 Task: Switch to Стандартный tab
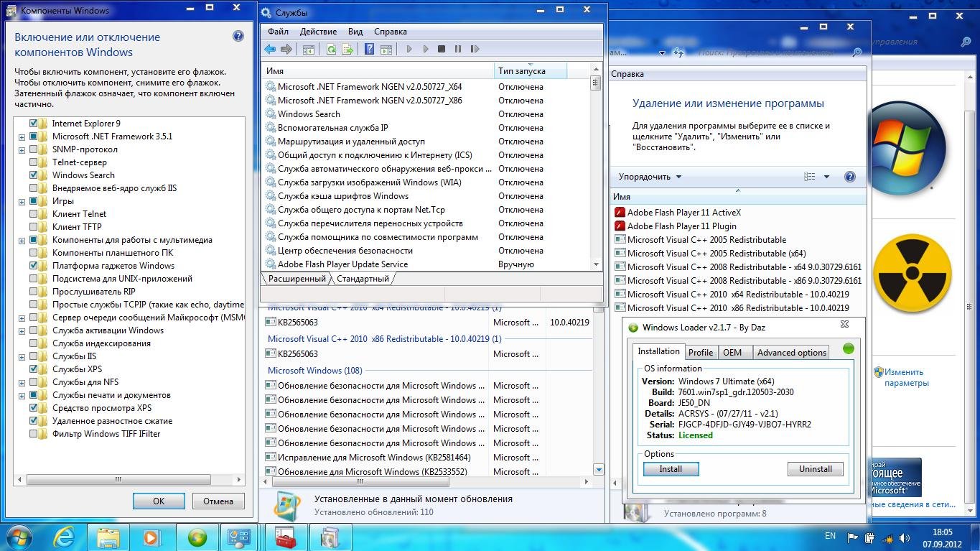pyautogui.click(x=363, y=279)
